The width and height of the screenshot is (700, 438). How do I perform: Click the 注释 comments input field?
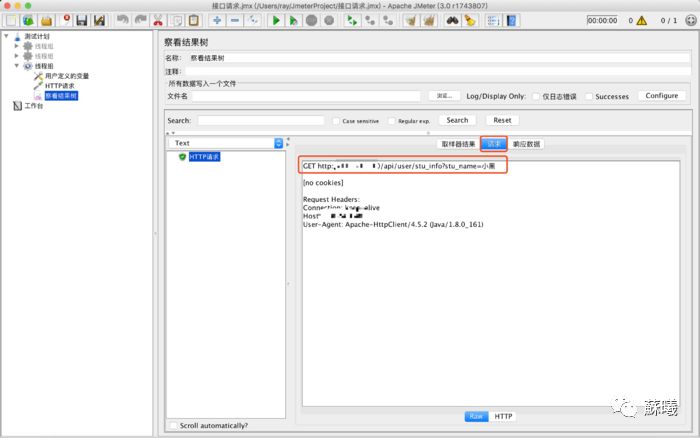(438, 71)
